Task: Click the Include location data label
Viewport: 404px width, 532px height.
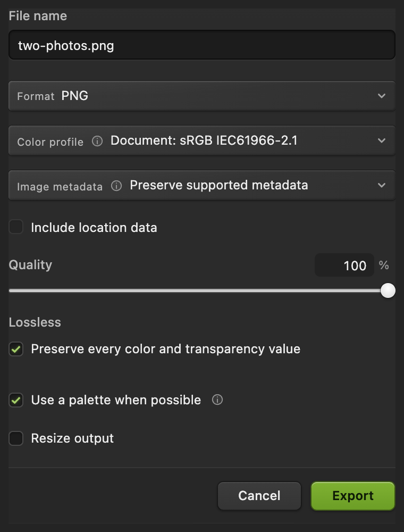Action: pos(94,227)
